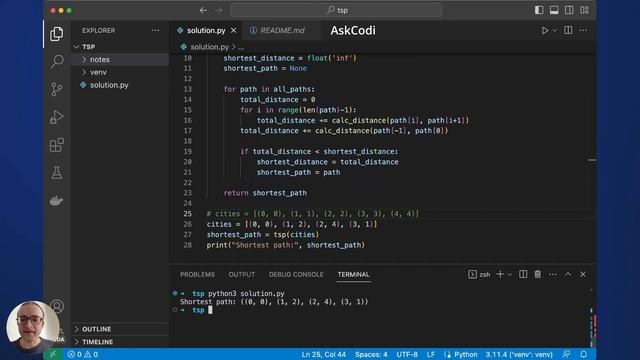Screen dimensions: 640x360
Task: Switch to the solution.py editor tab
Action: 206,31
